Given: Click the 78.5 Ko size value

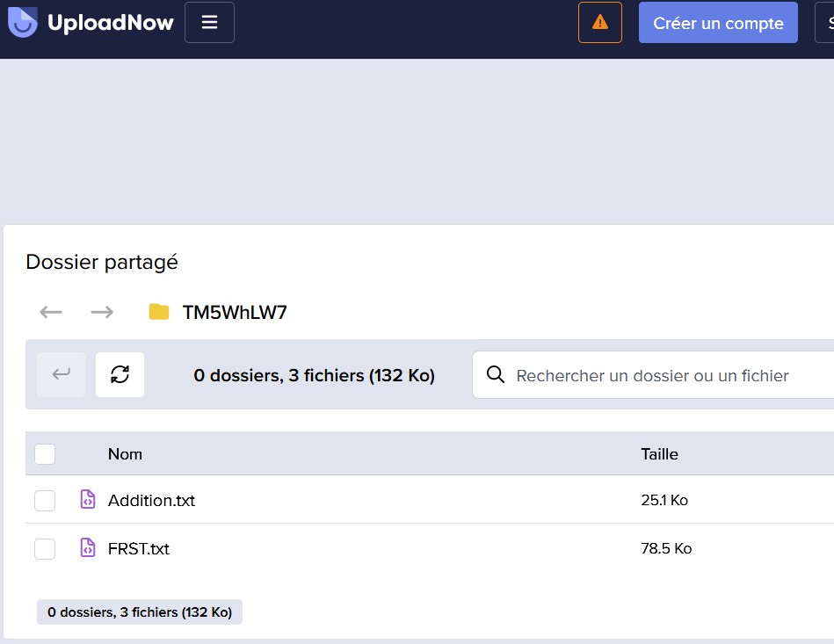Looking at the screenshot, I should [x=666, y=548].
